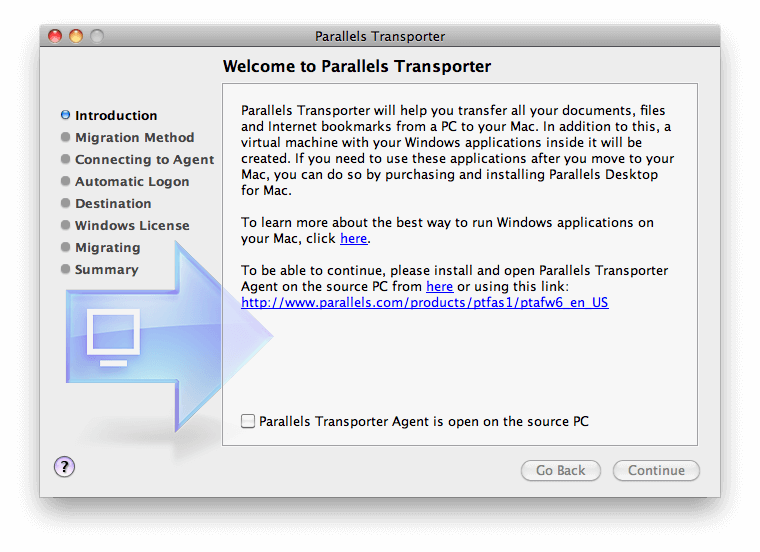This screenshot has width=760, height=552.
Task: Select the Migrating step
Action: 108,248
